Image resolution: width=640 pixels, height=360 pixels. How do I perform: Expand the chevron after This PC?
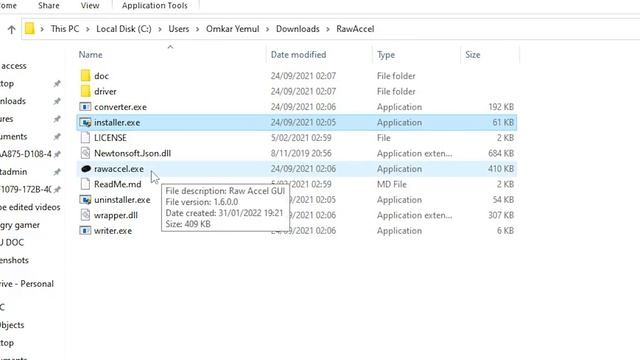coord(87,29)
